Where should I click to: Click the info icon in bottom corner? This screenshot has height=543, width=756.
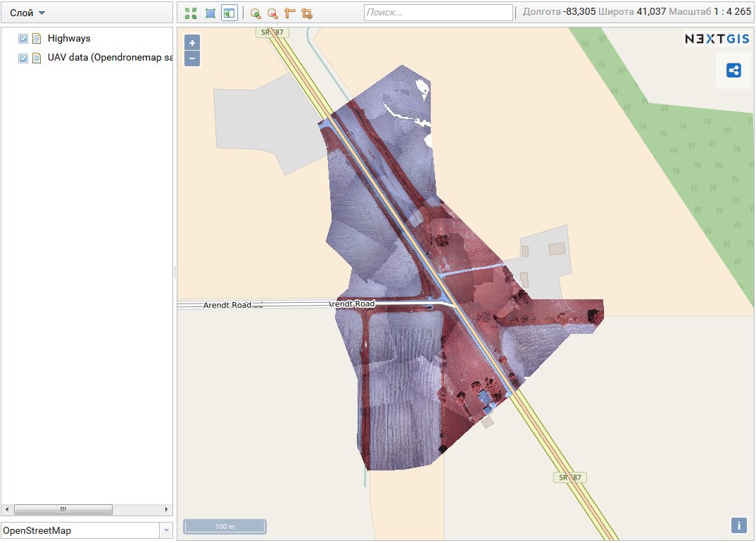coord(739,525)
